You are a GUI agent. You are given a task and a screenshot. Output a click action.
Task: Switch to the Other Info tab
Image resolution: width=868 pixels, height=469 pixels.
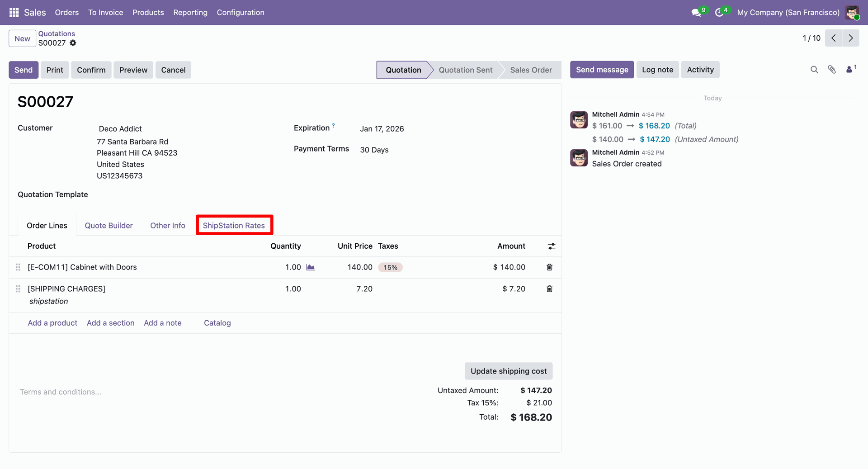click(167, 225)
